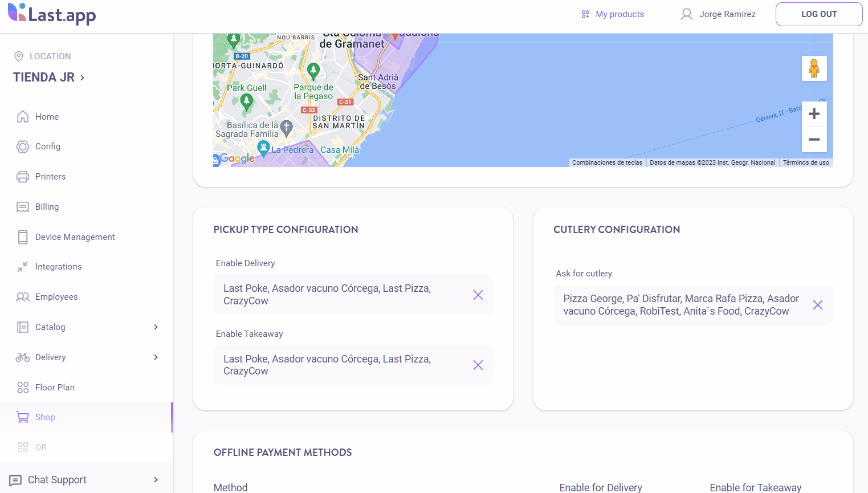
Task: Click the map zoom in control
Action: (814, 113)
